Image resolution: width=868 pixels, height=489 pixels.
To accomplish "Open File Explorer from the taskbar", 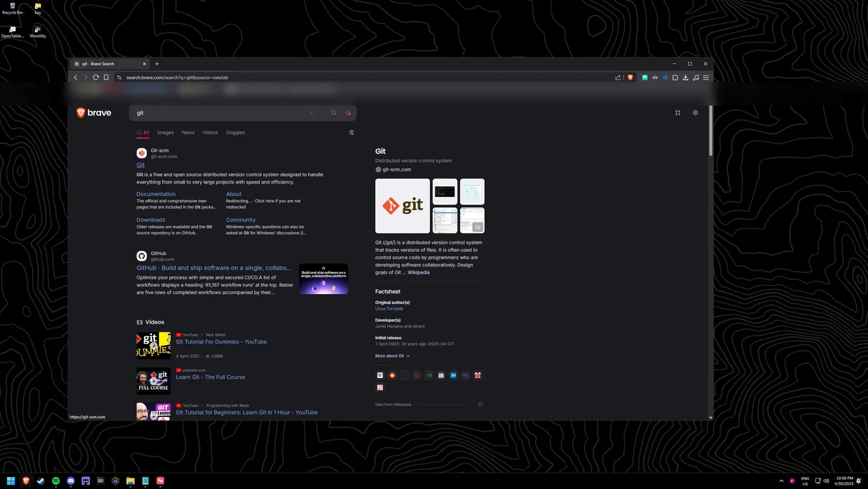I will (x=130, y=481).
